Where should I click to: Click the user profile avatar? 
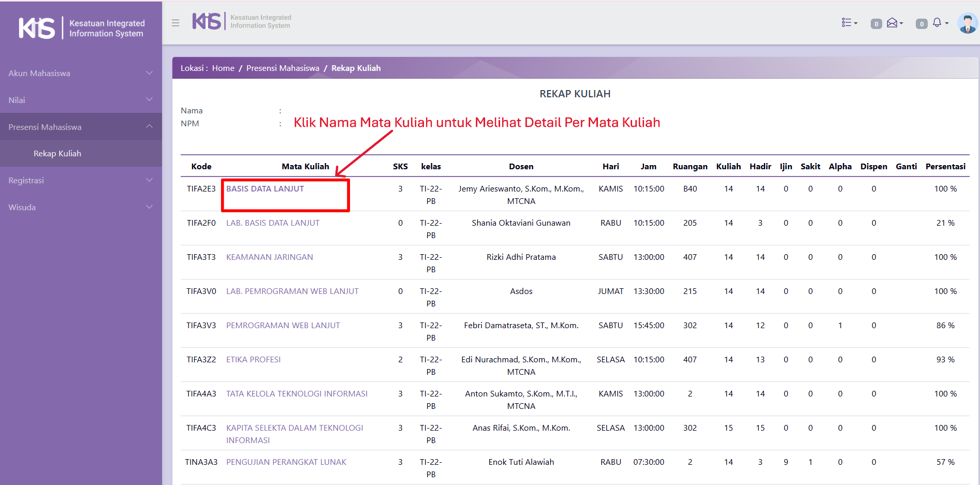[x=967, y=23]
